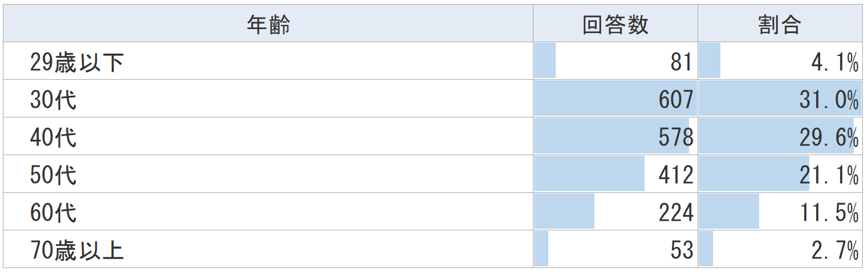
Task: Click the response count value 607
Action: pos(616,99)
